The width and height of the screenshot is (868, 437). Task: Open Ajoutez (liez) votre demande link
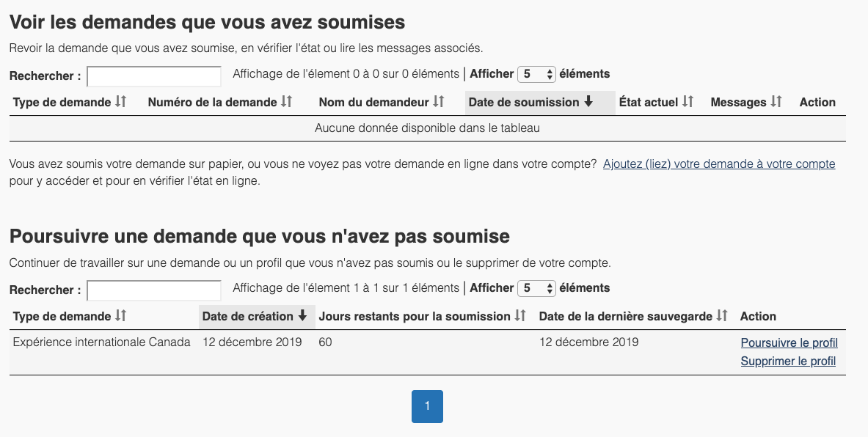pyautogui.click(x=719, y=164)
